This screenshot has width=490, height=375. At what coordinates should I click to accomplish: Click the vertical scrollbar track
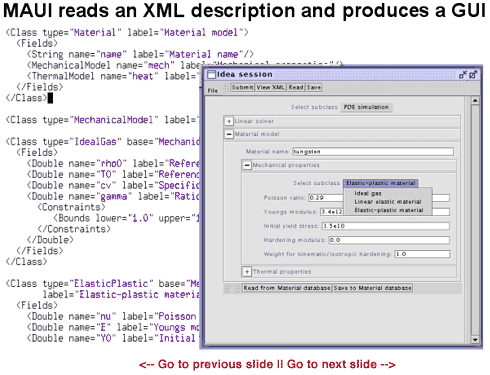475,220
